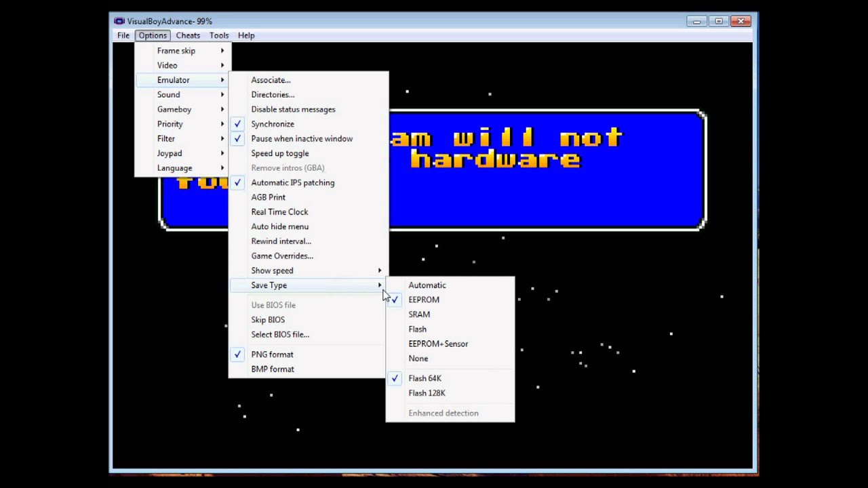Expand the Save Type submenu
The image size is (868, 488).
tap(309, 285)
